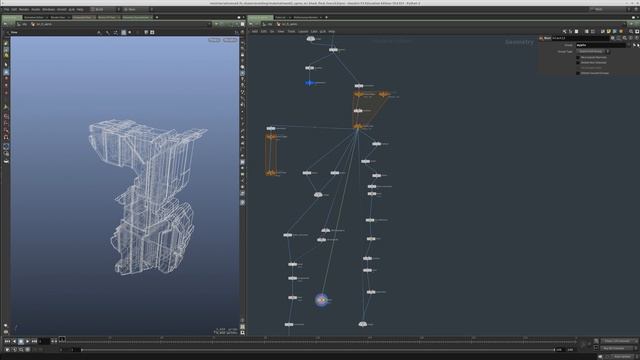
Task: Click the yellow sticky note icon in network toolbar
Action: coord(609,31)
